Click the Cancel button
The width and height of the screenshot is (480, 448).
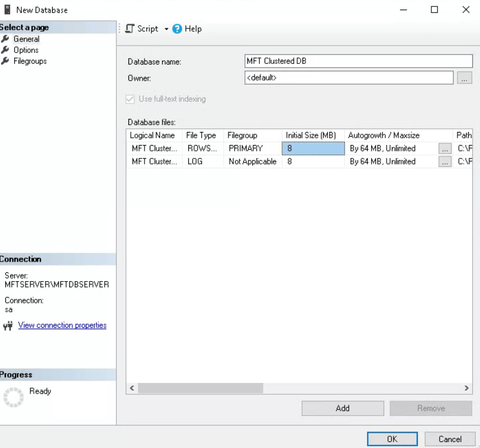click(x=450, y=439)
